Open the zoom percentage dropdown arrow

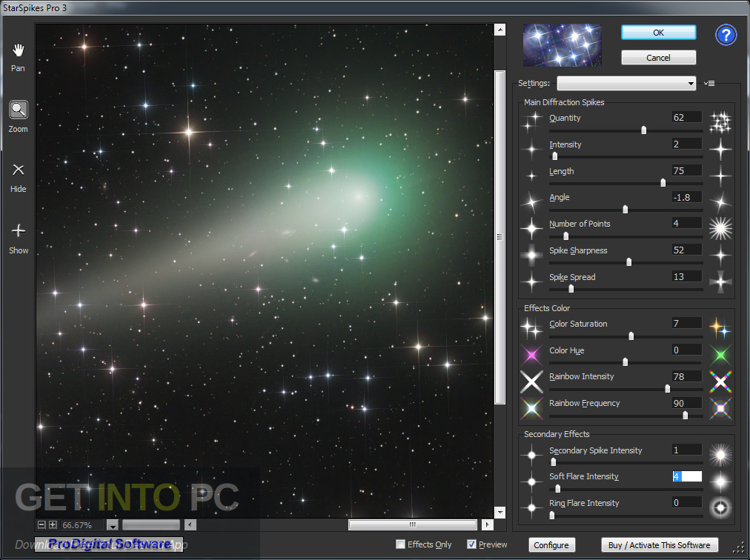coord(113,525)
